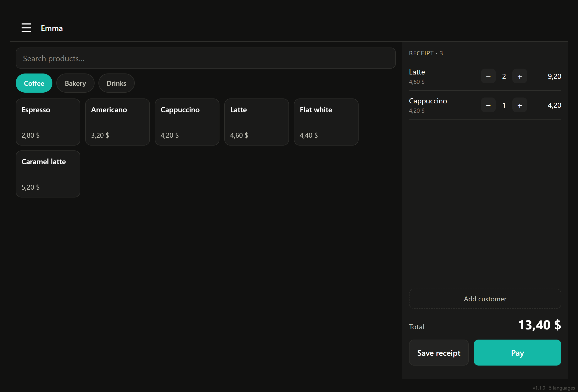Click the Latte receipt item name
Screen dimensions: 578x392
[417, 72]
